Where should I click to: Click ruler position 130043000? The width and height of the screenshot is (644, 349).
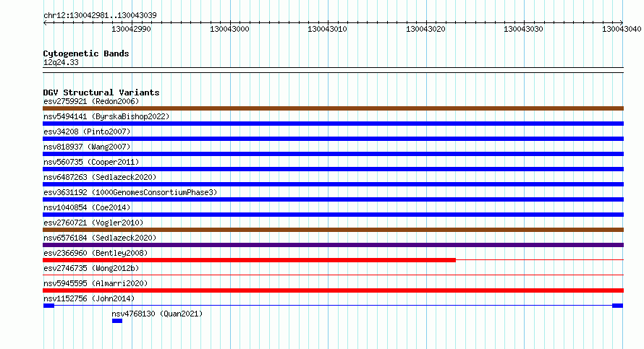click(x=229, y=29)
